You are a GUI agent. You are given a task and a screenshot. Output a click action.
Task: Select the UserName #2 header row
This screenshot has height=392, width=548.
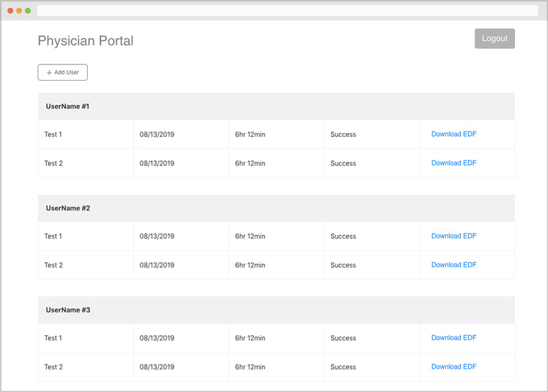pos(68,208)
